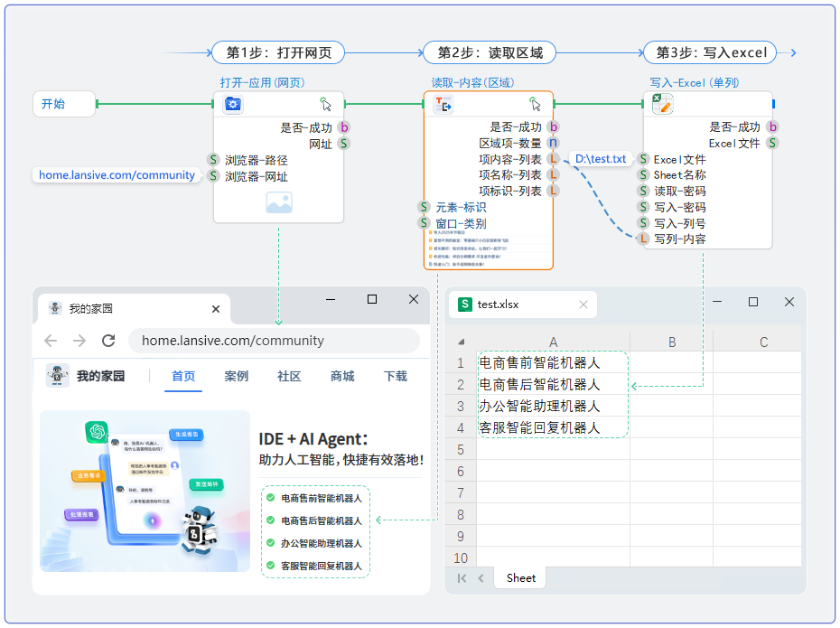Screen dimensions: 840x628
Task: Click the Excel write icon in 写入-Excel node
Action: [663, 104]
